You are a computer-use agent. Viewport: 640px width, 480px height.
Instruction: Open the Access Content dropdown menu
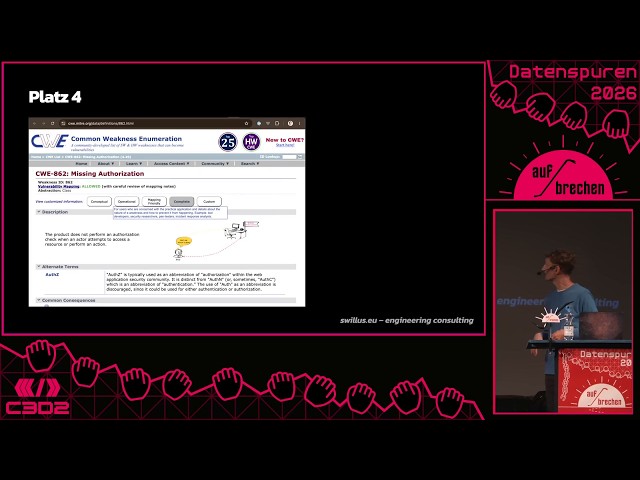point(171,164)
